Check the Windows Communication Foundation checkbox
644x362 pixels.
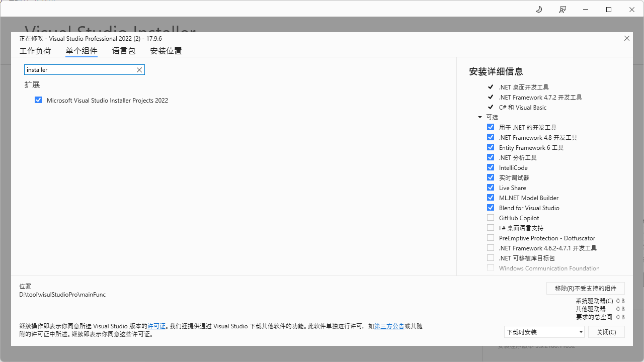491,268
